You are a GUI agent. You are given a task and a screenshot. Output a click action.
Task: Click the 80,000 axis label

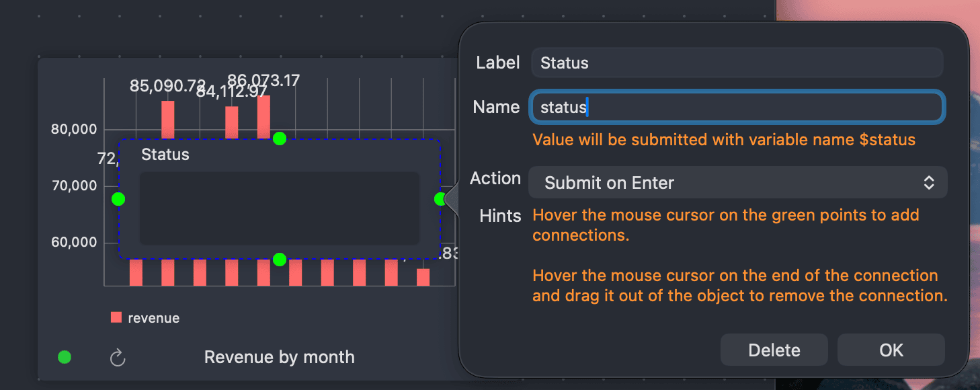(74, 129)
